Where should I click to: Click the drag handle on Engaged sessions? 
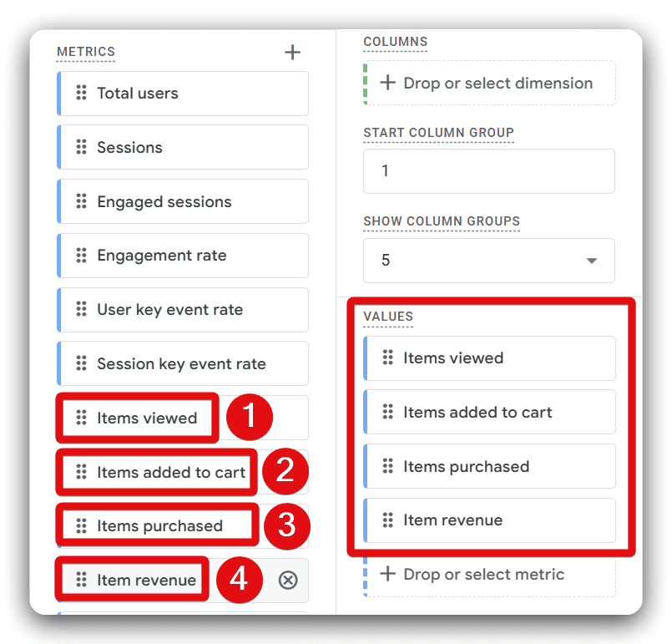(x=81, y=201)
